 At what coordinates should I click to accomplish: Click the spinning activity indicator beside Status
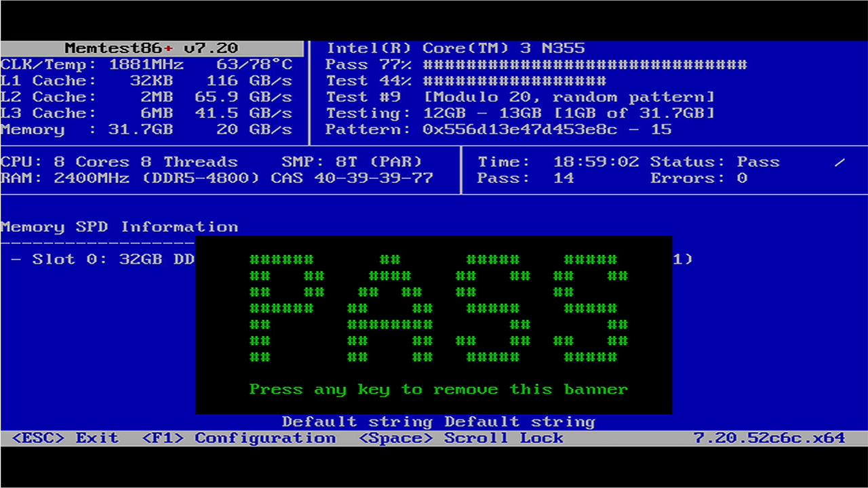pos(840,162)
